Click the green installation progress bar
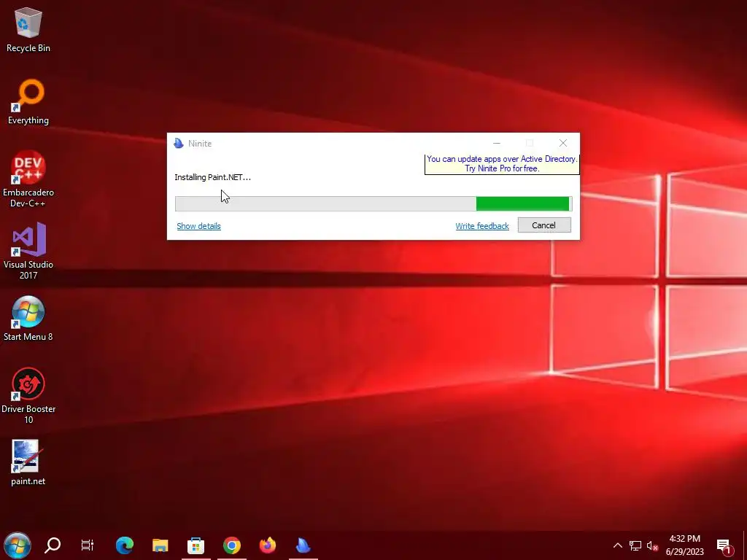The image size is (747, 560). point(373,204)
